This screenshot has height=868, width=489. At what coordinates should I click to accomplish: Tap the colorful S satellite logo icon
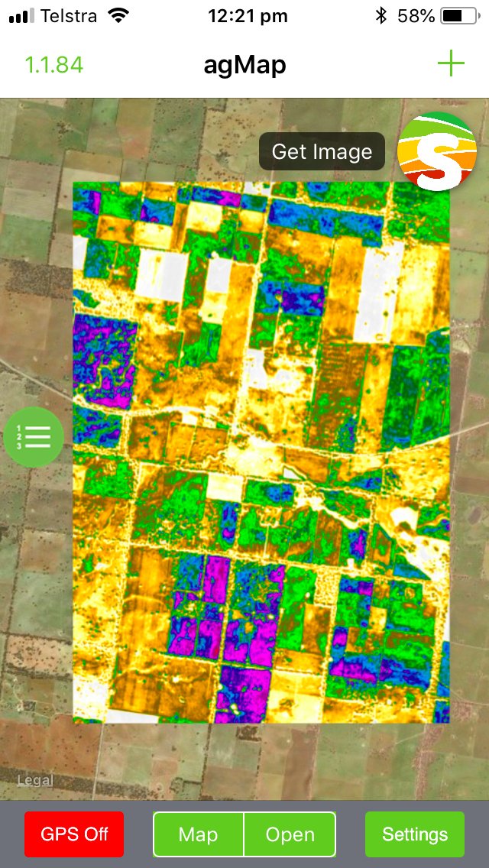437,151
